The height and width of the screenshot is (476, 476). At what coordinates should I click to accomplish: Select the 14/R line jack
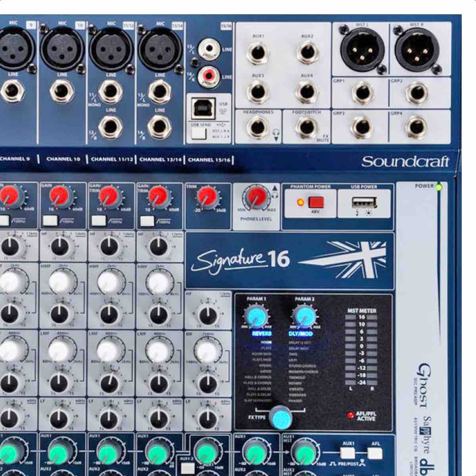[159, 127]
